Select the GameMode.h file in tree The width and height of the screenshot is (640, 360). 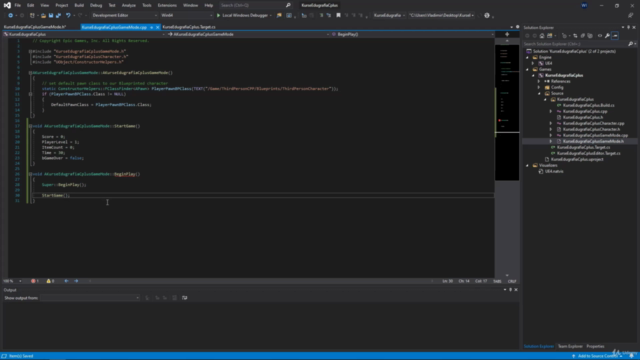click(x=593, y=141)
